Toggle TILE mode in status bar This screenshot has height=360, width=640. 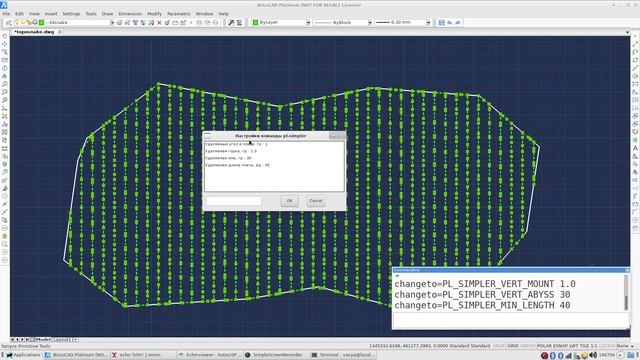pos(584,346)
